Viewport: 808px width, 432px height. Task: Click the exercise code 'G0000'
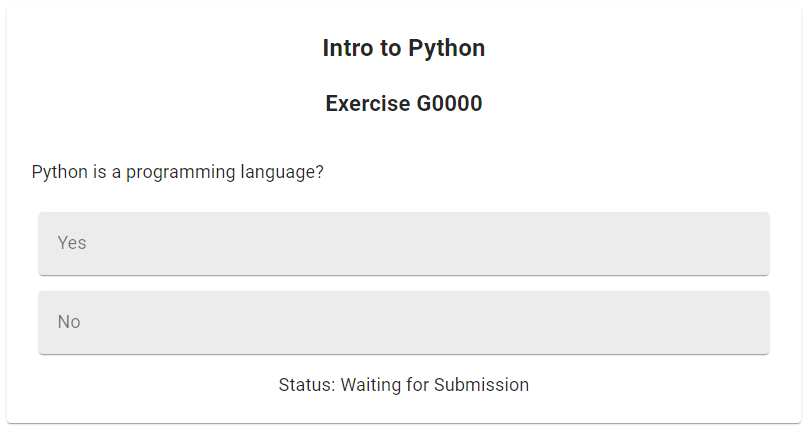pos(449,104)
